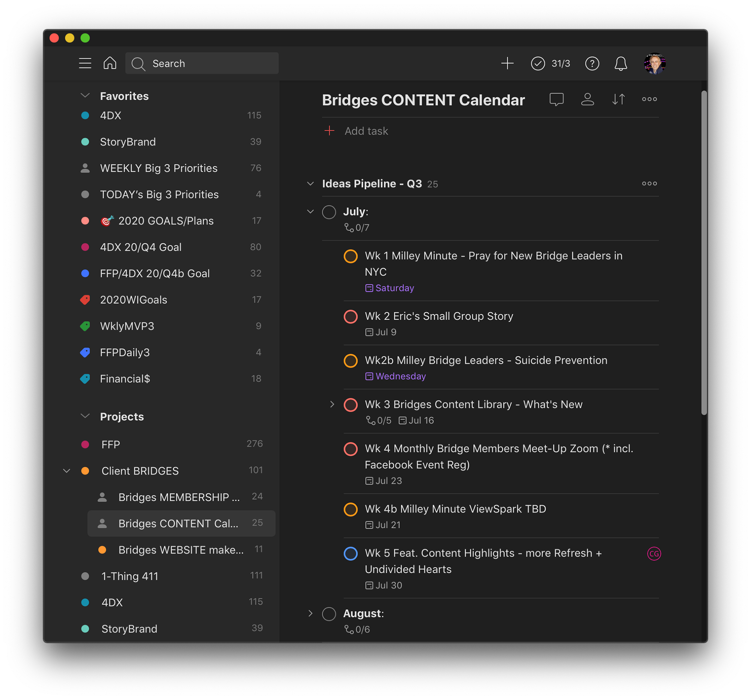Viewport: 751px width, 700px height.
Task: Check off Wk 4 Monthly Bridge Members Meet-Up
Action: click(350, 449)
